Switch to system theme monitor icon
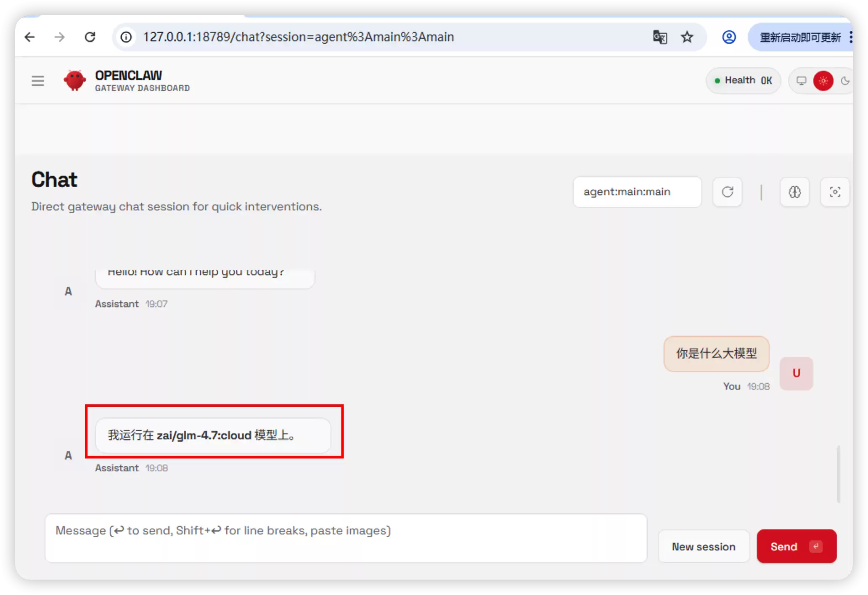The height and width of the screenshot is (595, 868). point(802,80)
